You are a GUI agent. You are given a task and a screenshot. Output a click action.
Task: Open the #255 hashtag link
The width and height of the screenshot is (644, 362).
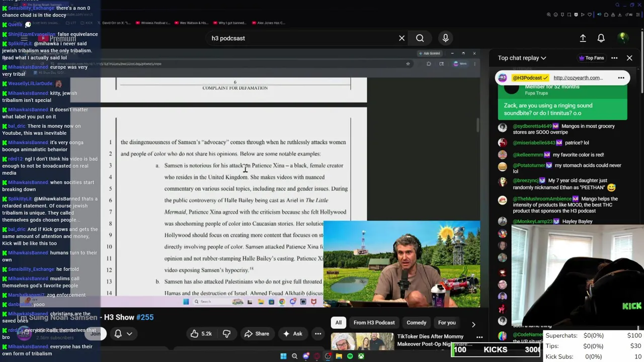(145, 317)
